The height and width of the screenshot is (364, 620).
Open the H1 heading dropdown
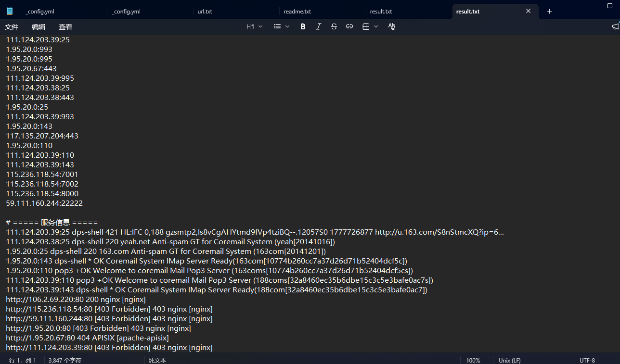pos(254,27)
